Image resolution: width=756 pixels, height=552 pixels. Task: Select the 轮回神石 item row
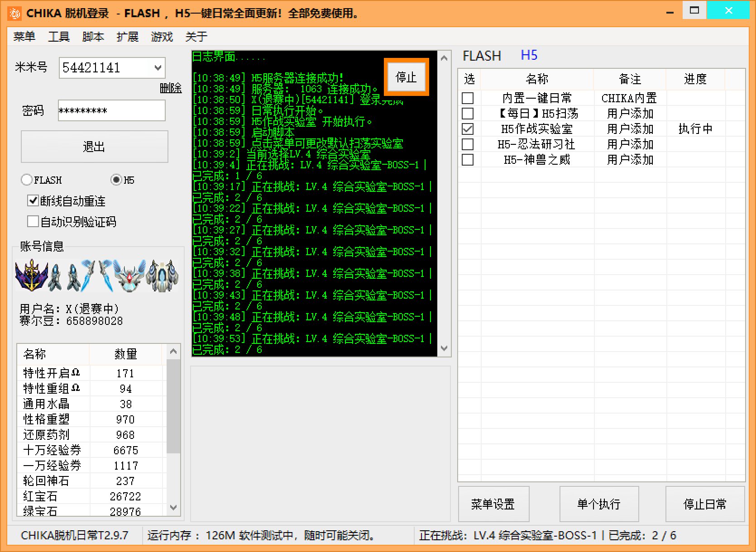[x=92, y=481]
